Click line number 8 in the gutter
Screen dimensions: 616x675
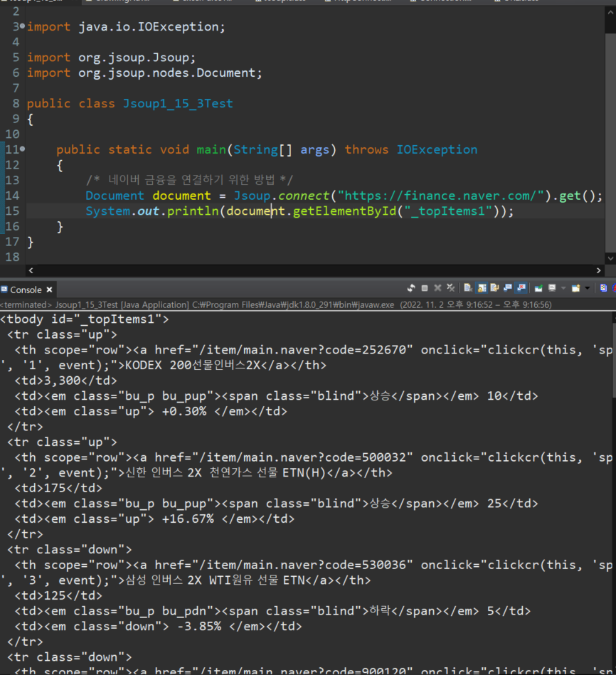16,103
